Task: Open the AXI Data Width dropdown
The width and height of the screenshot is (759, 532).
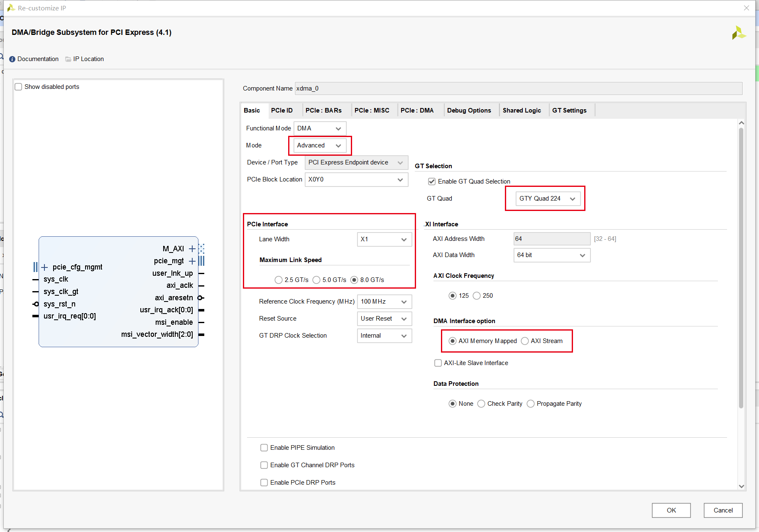Action: [551, 255]
